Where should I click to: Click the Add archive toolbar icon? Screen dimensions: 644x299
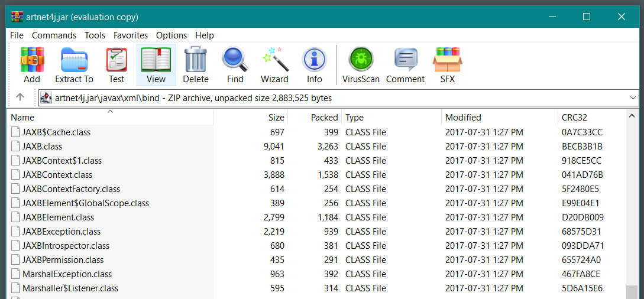pyautogui.click(x=32, y=65)
